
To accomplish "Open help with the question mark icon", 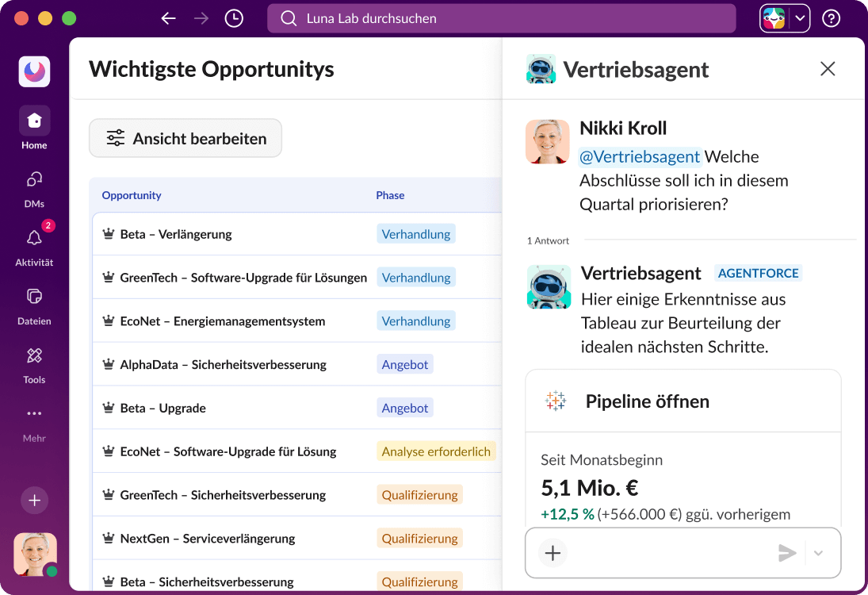I will coord(830,17).
